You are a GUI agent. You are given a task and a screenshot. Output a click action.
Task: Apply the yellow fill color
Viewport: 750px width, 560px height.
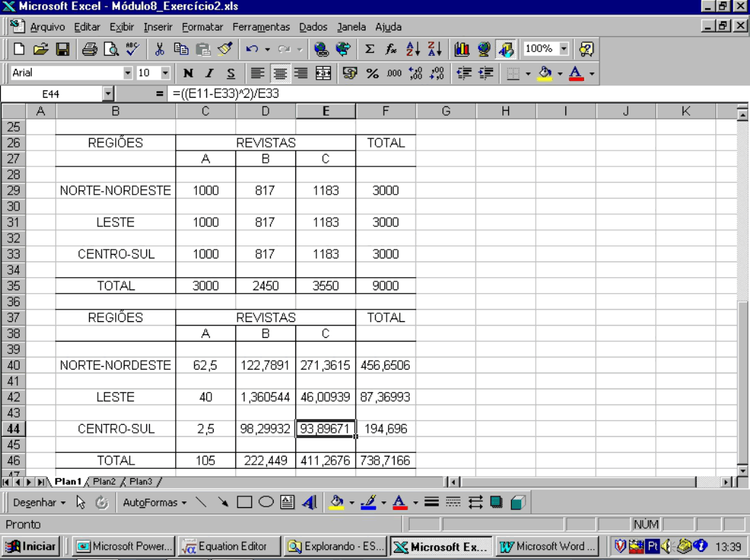[x=336, y=502]
